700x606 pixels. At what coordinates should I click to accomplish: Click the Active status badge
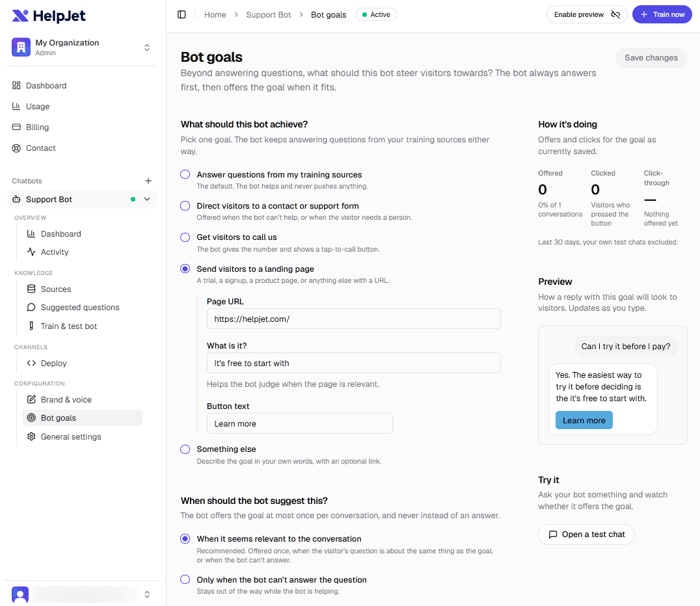pos(376,15)
